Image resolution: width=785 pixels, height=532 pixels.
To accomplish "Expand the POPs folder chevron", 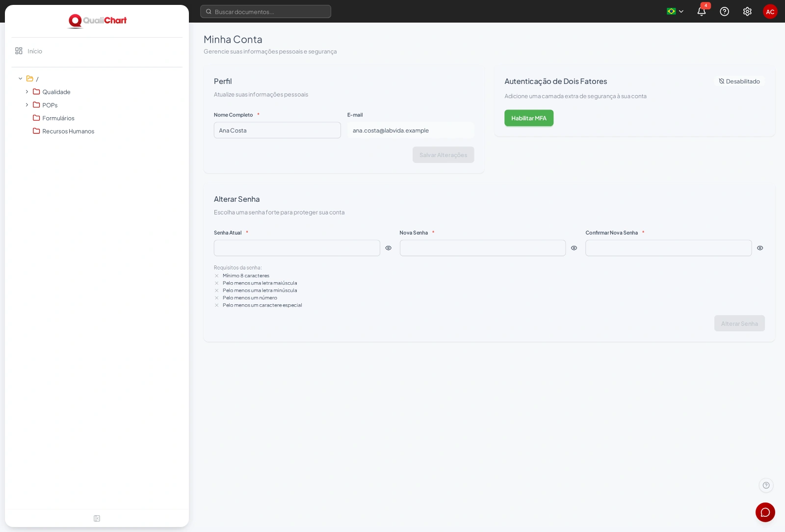I will pos(27,105).
